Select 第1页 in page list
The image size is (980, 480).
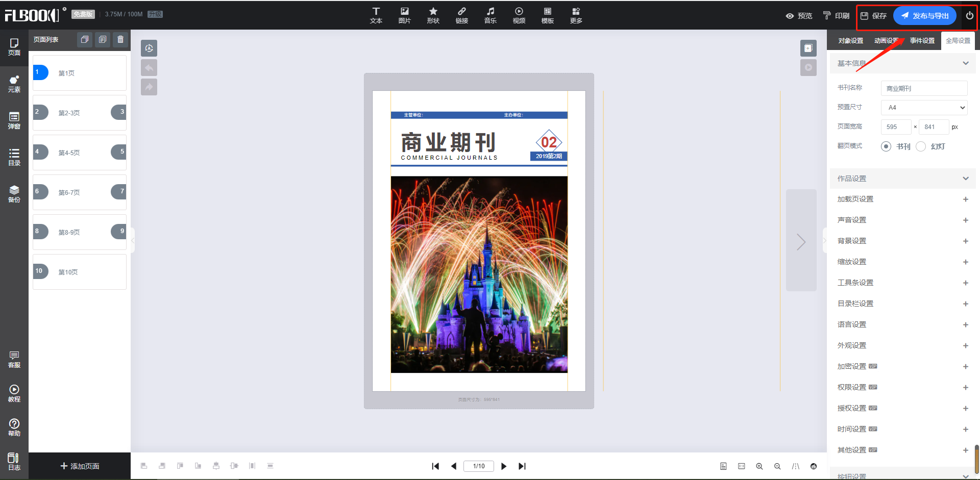point(80,73)
